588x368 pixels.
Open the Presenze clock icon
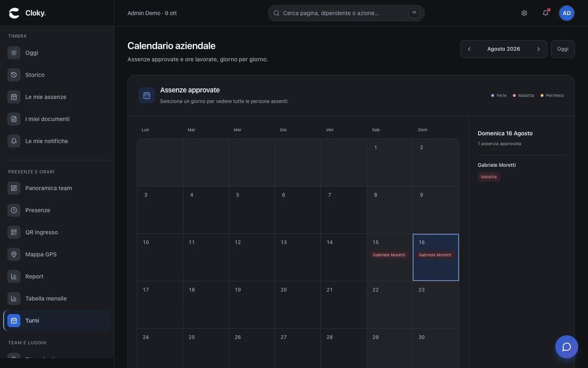14,210
